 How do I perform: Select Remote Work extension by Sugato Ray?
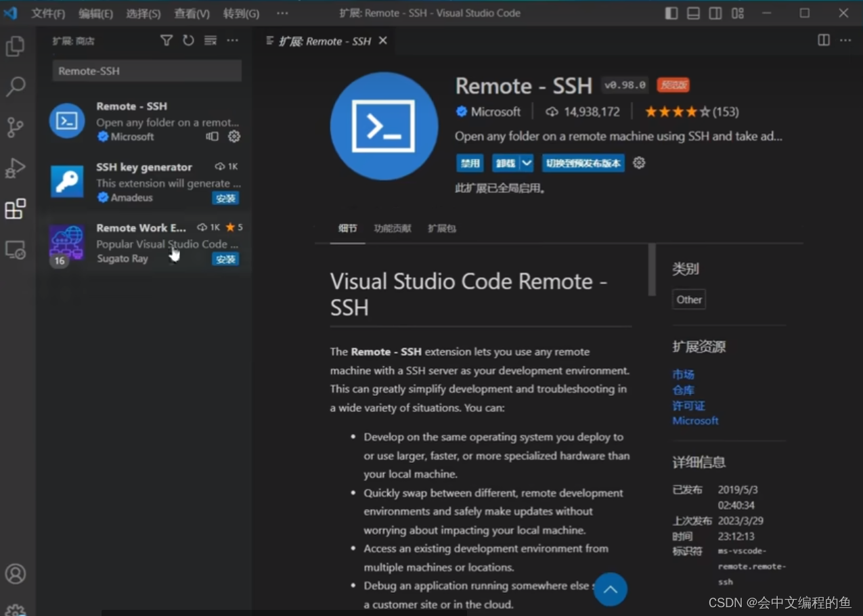click(x=145, y=242)
